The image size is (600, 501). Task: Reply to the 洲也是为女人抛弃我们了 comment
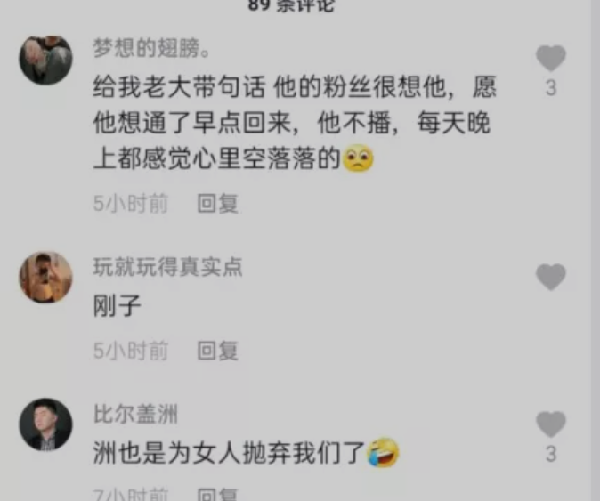(x=218, y=494)
